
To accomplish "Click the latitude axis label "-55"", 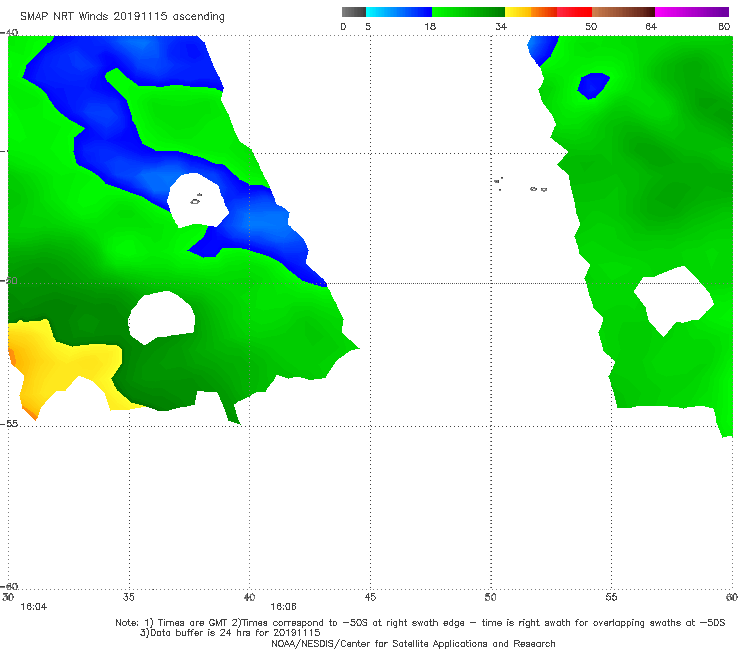I will [9, 423].
